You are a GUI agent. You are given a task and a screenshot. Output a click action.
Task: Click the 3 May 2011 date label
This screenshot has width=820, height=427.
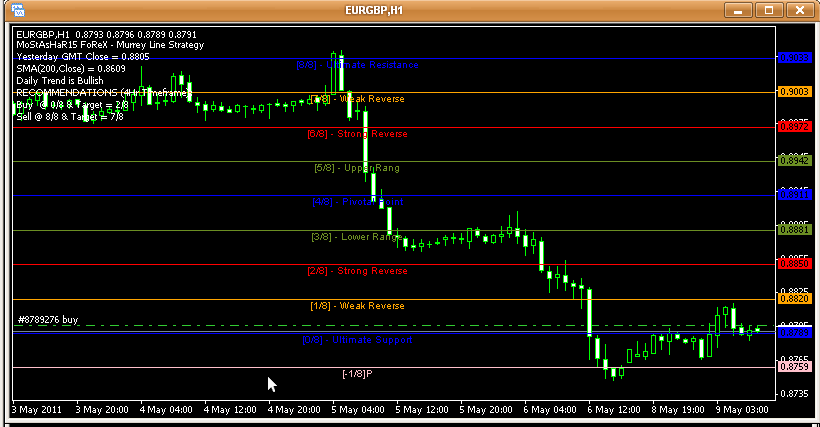(x=36, y=409)
